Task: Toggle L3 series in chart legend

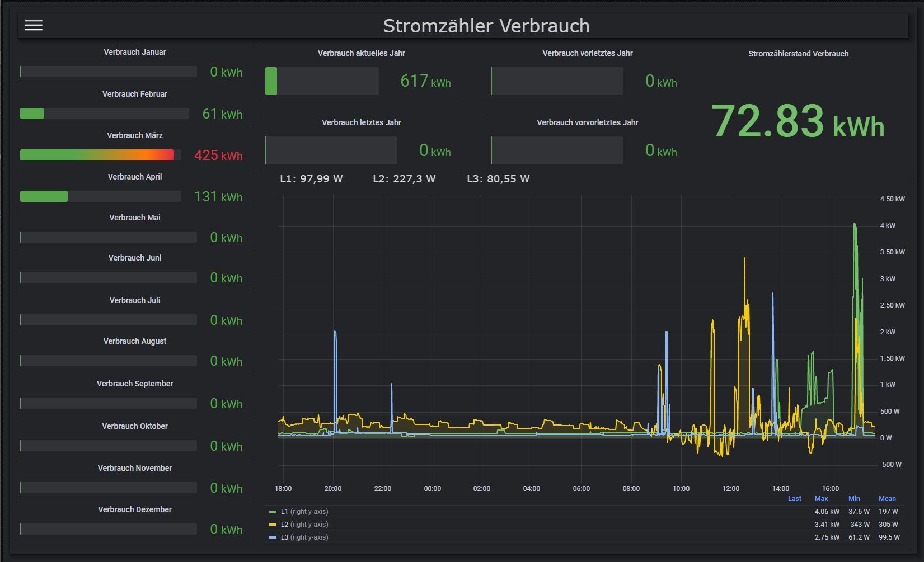Action: coord(304,537)
